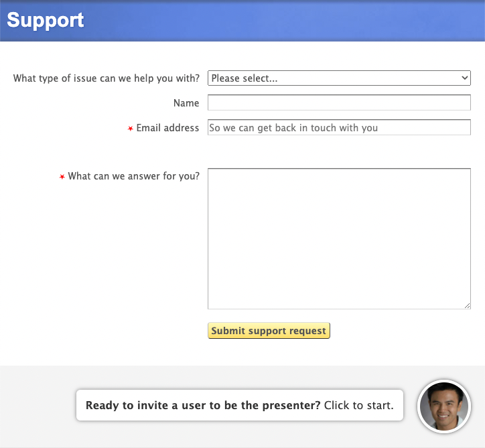The height and width of the screenshot is (448, 485).
Task: Click the chevron arrow on the issue selector
Action: click(x=466, y=78)
